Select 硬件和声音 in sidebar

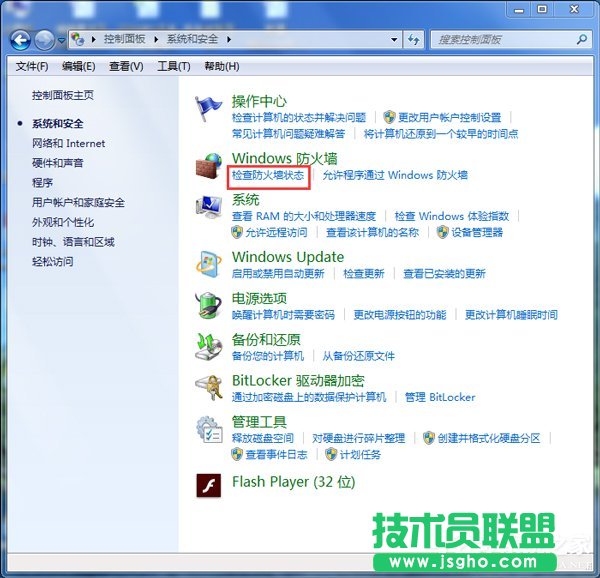(58, 163)
